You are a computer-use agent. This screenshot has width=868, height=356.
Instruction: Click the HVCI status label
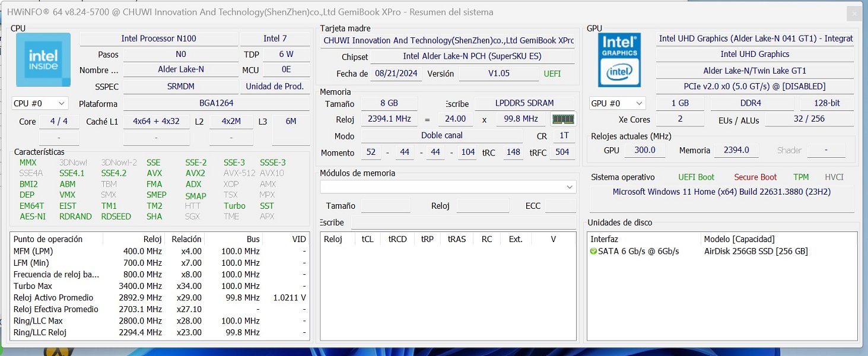(834, 177)
